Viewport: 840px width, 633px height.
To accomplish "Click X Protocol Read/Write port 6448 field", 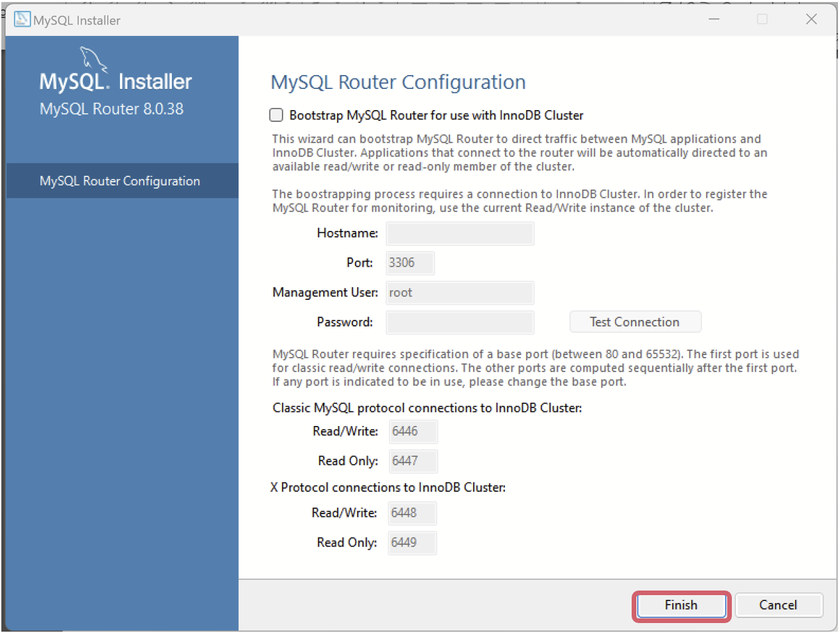I will 412,513.
